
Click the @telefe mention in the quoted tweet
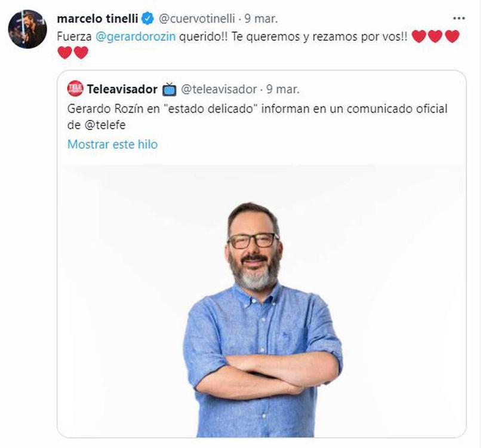pos(104,125)
